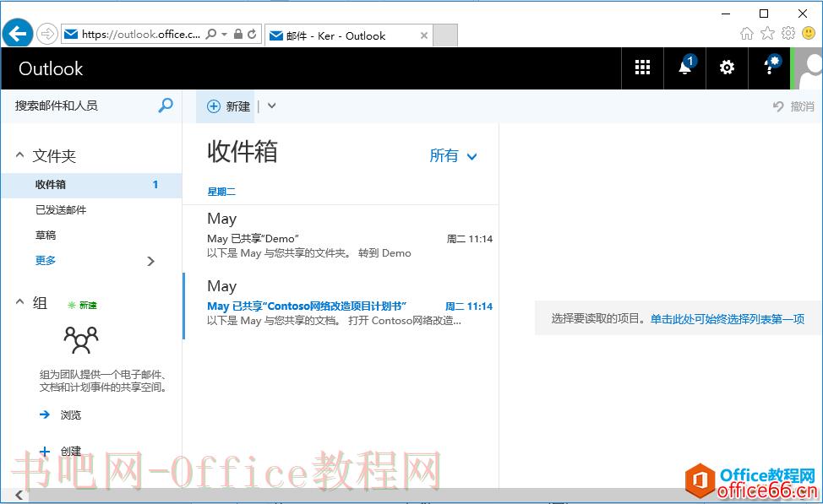This screenshot has height=504, width=823.
Task: Close the 邮件 - Ker - Outlook tab
Action: tap(423, 35)
